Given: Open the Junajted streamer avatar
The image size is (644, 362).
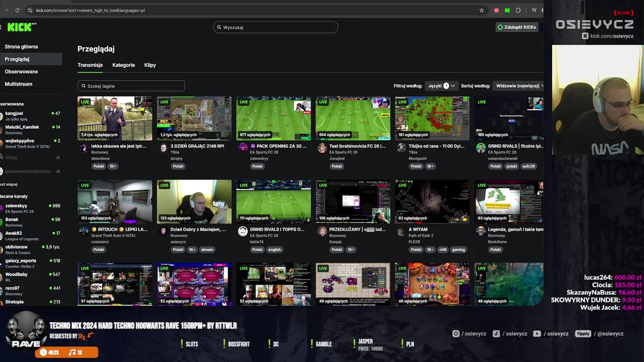Looking at the screenshot, I should [x=322, y=148].
